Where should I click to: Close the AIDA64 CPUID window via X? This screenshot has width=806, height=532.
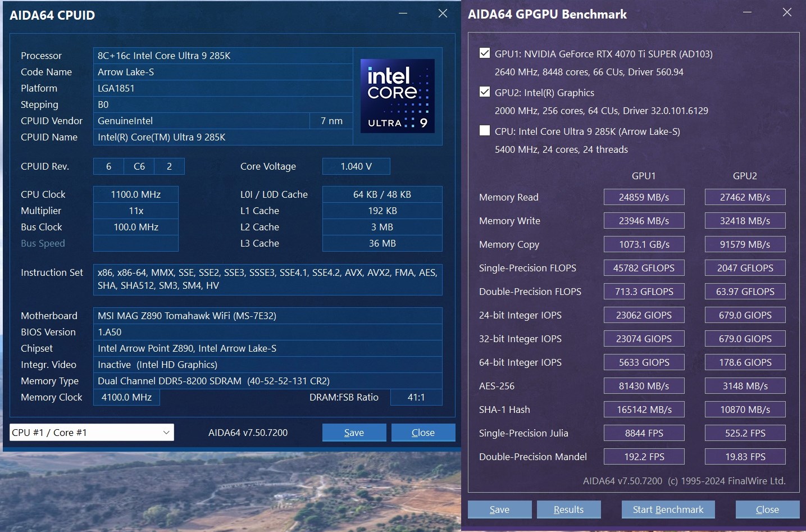tap(443, 13)
